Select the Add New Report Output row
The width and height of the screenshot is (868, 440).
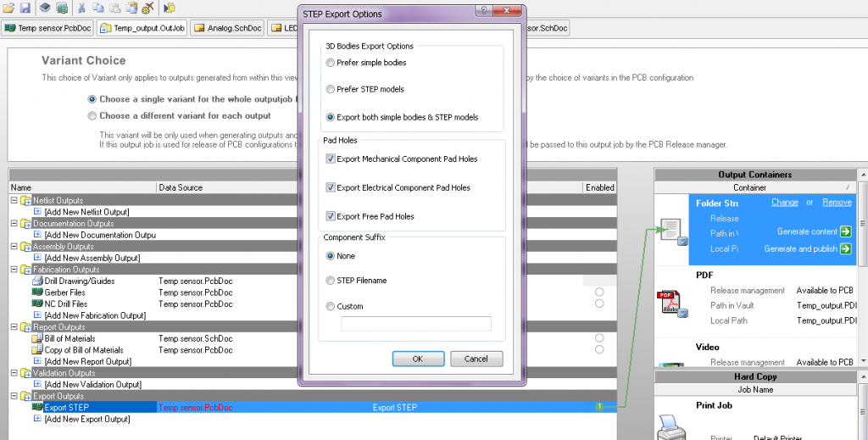tap(88, 361)
